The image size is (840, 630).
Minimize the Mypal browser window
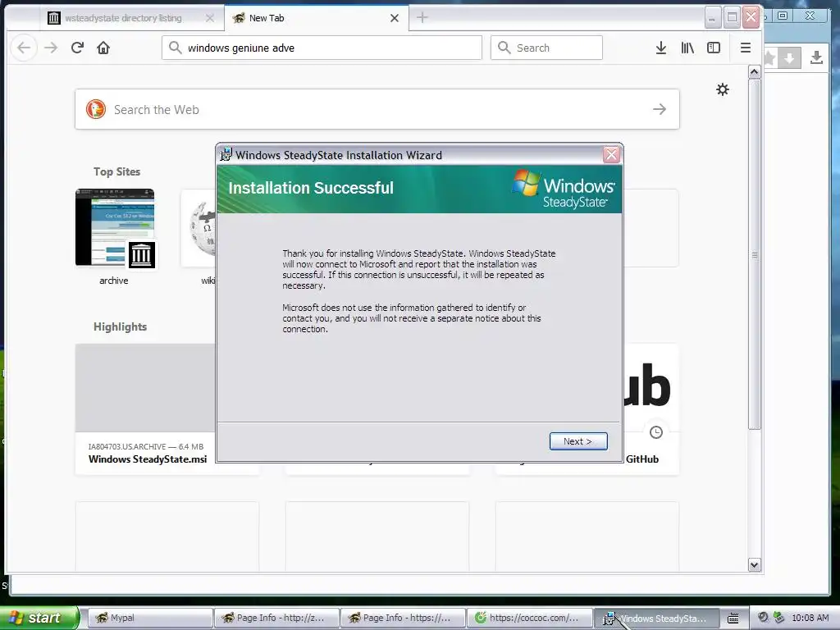tap(712, 18)
